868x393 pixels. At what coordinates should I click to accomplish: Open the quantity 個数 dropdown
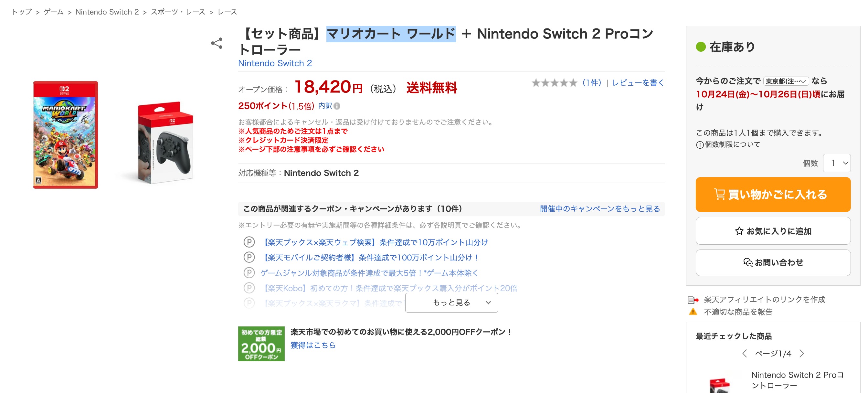837,163
